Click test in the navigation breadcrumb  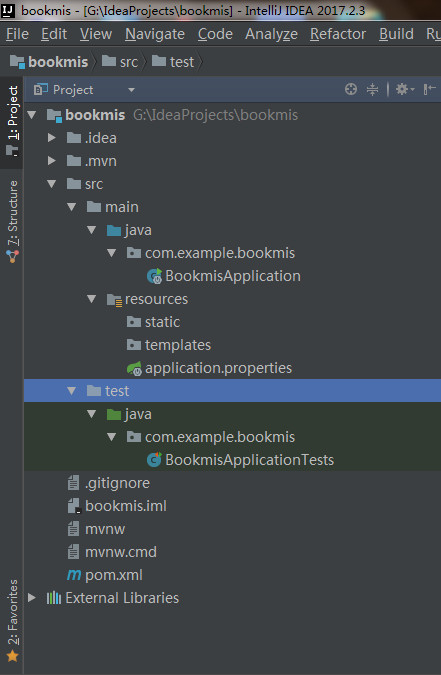coord(173,62)
